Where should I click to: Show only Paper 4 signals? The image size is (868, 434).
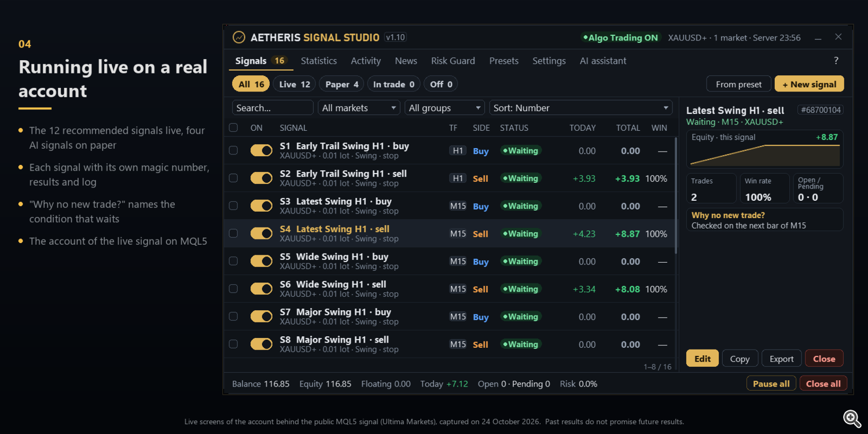coord(341,84)
